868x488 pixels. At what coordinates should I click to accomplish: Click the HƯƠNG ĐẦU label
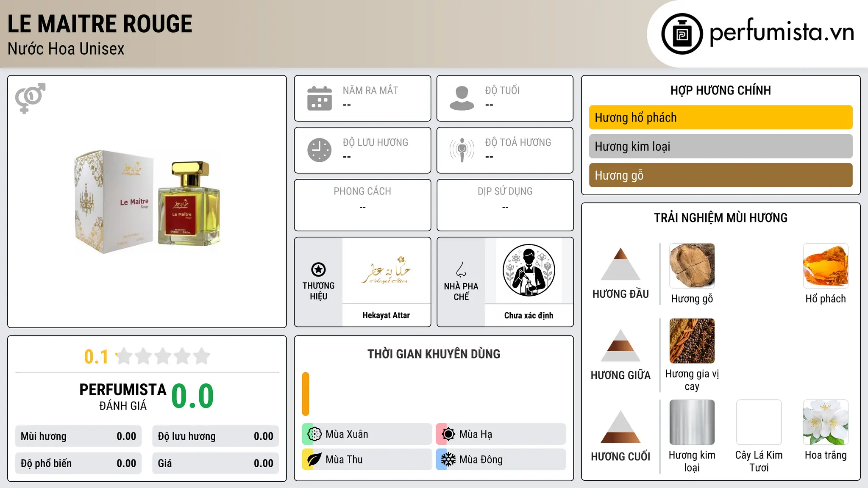coord(620,294)
